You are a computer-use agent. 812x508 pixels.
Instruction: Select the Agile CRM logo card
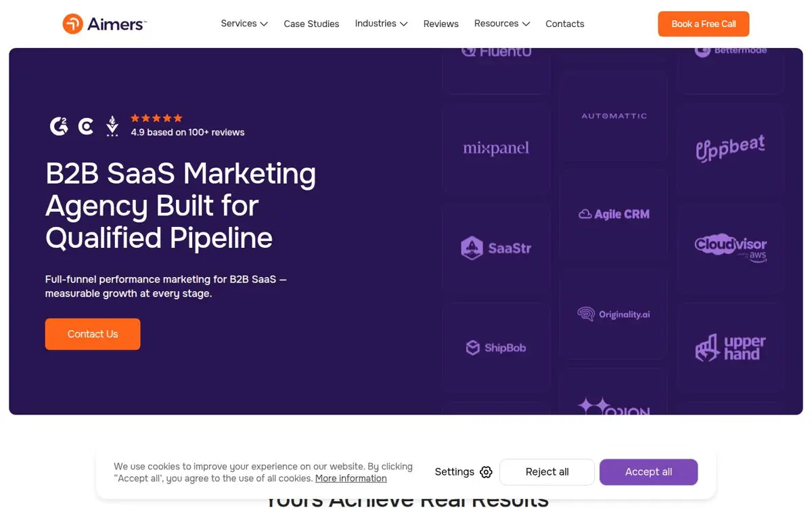point(614,214)
